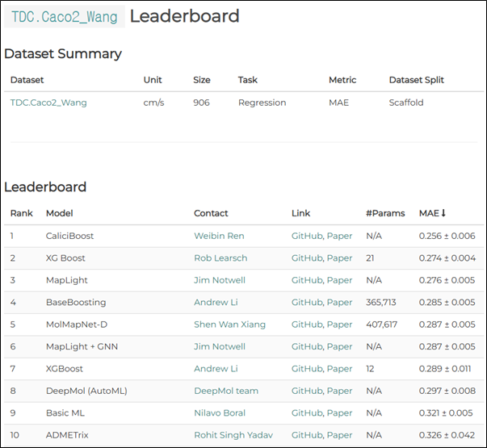The width and height of the screenshot is (487, 448).
Task: Click the TDC.Caco2_Wang title code badge
Action: pos(63,16)
